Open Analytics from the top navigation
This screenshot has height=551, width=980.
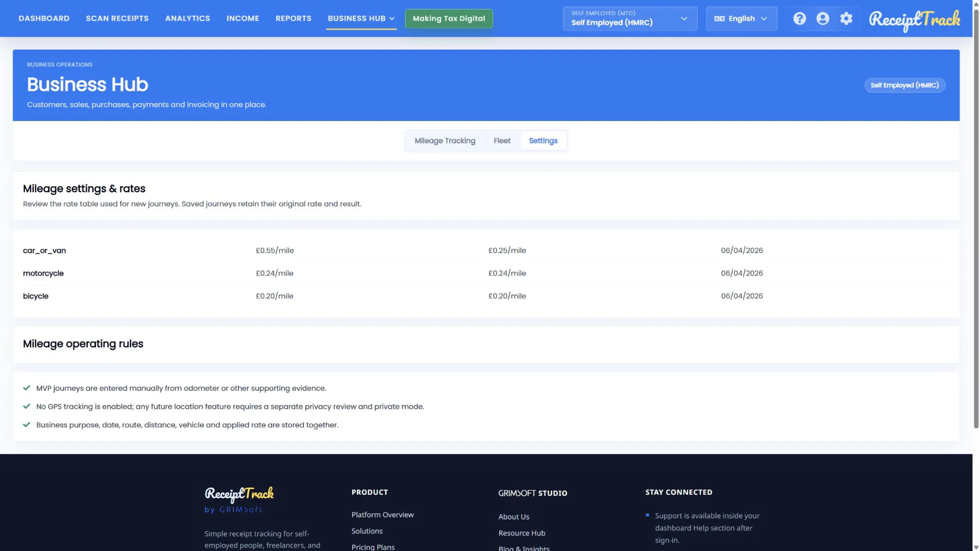[187, 18]
